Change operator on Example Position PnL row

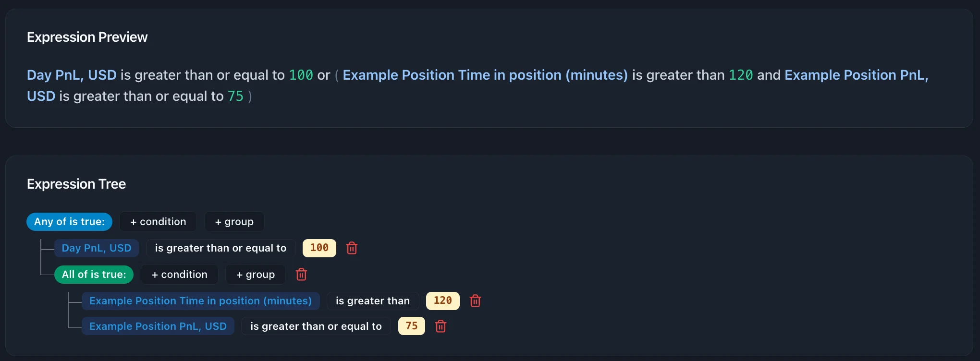click(316, 326)
